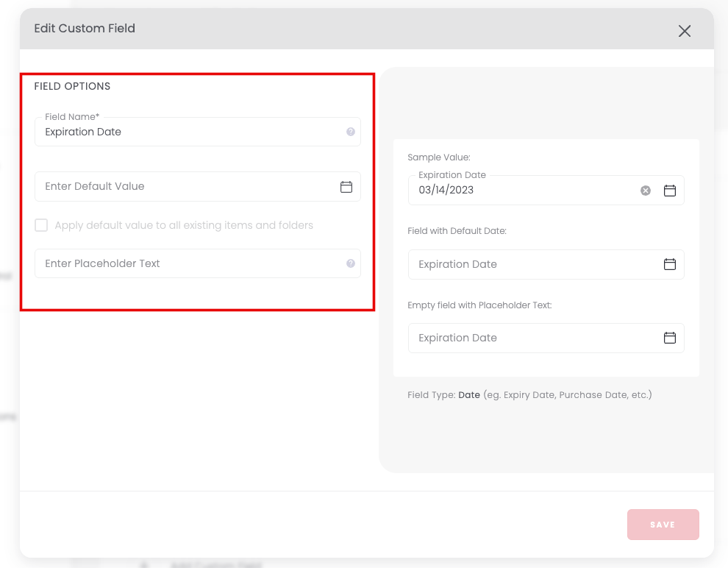Screen dimensions: 728x568
Task: Open calendar icon under Empty field with Placeholder Text
Action: (x=669, y=338)
